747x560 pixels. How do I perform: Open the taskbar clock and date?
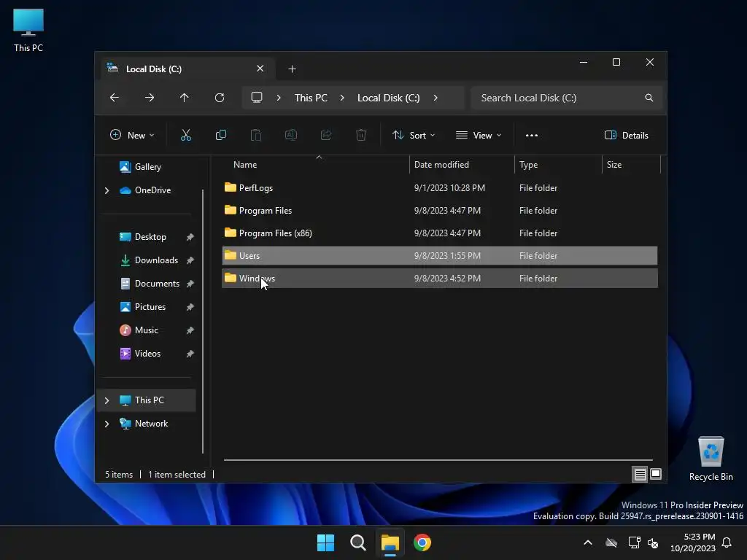[693, 542]
